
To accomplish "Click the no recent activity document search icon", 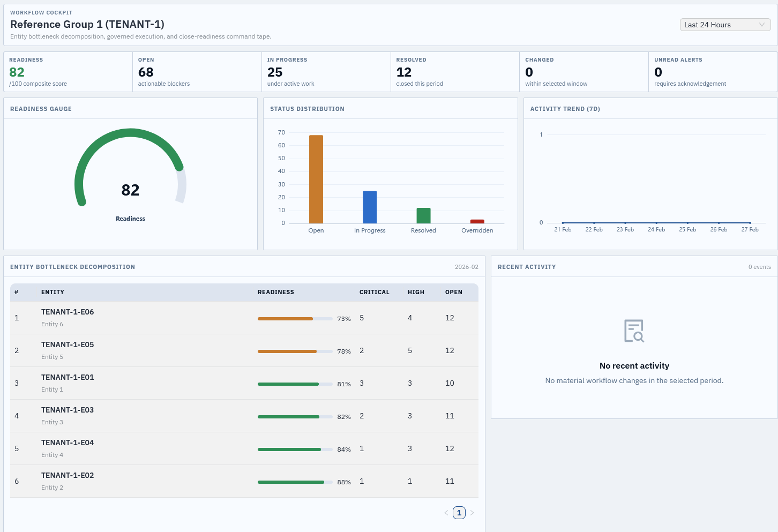I will click(634, 331).
